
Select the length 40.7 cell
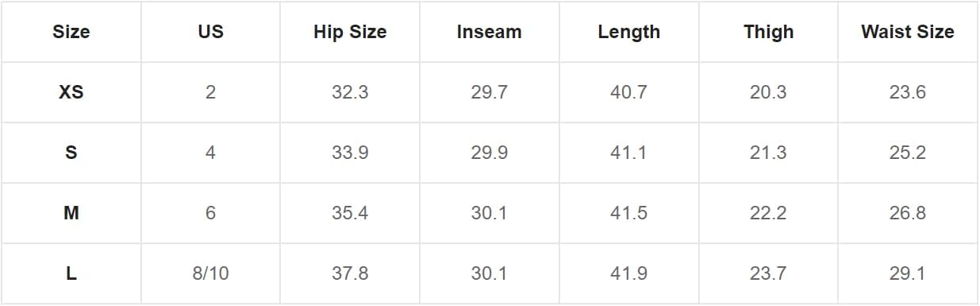pos(629,92)
